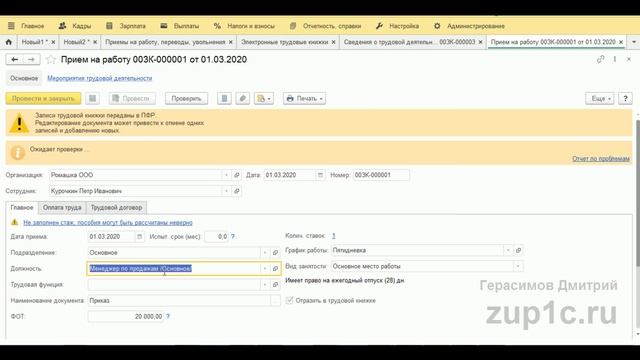Show hint for ФОТ field
This screenshot has width=640, height=360.
[x=168, y=316]
